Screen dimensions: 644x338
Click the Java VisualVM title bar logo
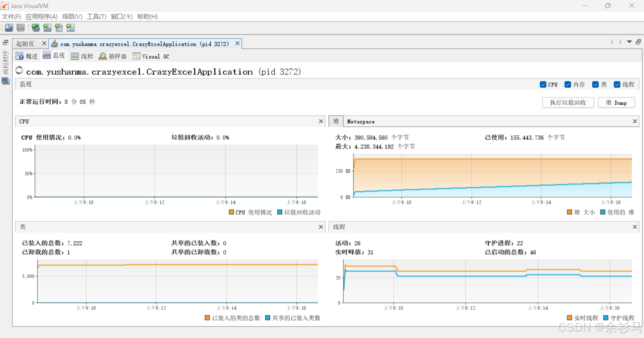click(x=5, y=6)
